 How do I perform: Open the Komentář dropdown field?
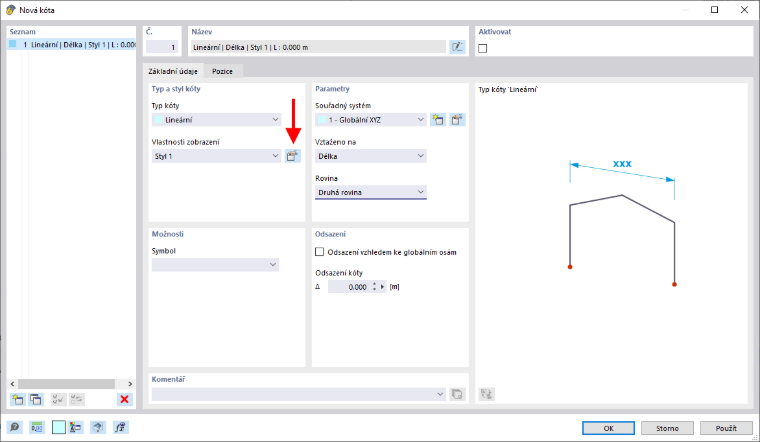(x=299, y=394)
